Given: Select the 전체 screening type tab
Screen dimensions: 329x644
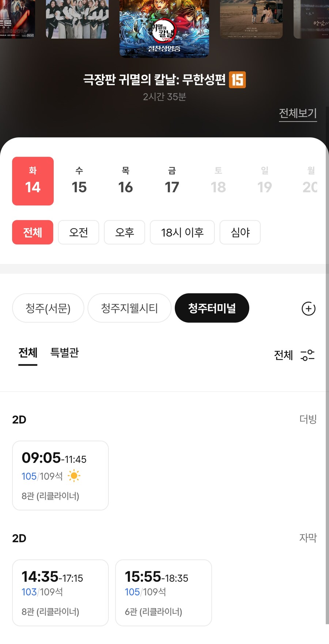Looking at the screenshot, I should pyautogui.click(x=28, y=353).
